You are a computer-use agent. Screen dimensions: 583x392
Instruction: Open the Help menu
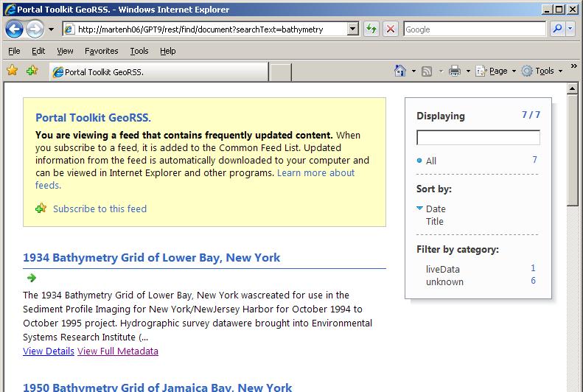(168, 51)
